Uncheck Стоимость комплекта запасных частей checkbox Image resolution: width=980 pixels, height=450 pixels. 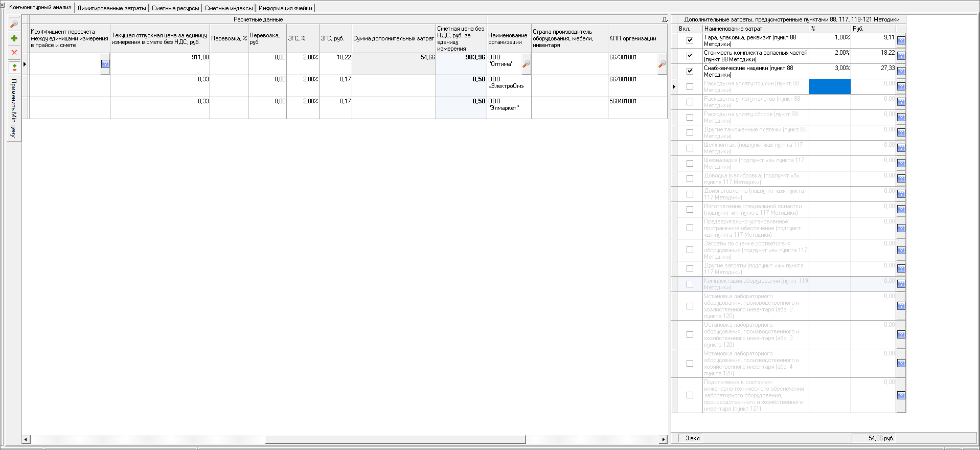point(690,56)
